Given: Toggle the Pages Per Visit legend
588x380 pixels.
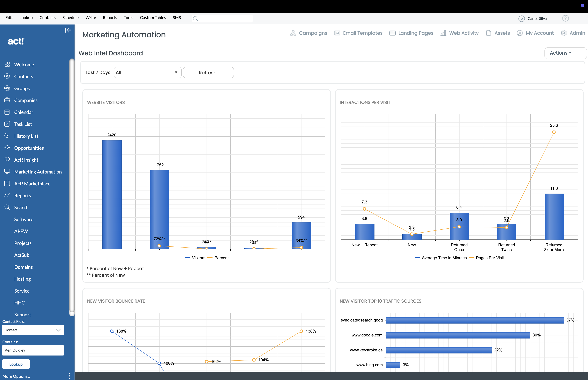Looking at the screenshot, I should coord(486,258).
